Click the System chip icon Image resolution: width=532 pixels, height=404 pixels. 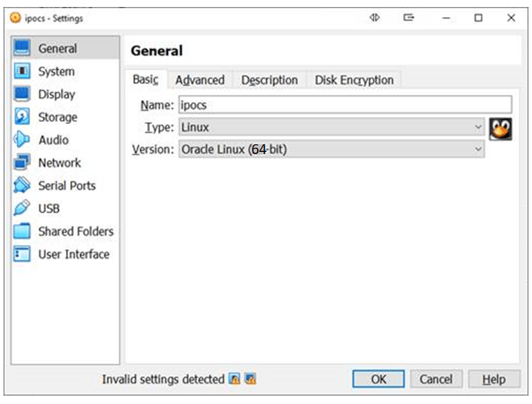[22, 71]
